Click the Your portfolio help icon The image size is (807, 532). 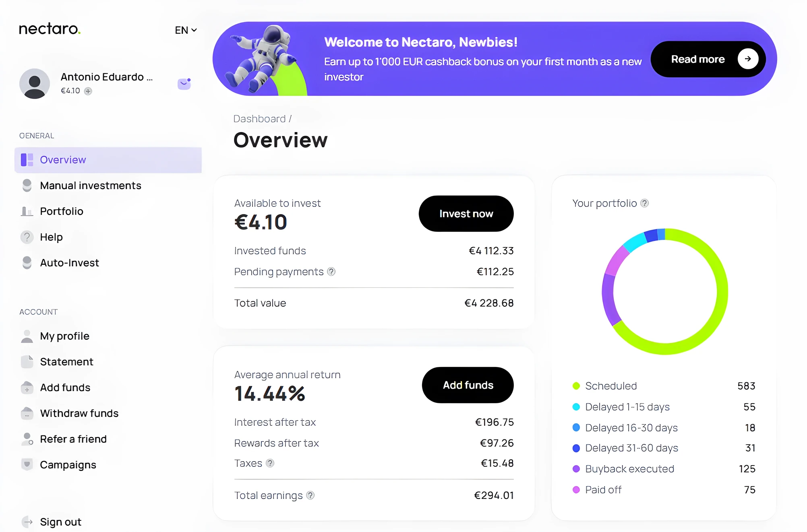[644, 203]
